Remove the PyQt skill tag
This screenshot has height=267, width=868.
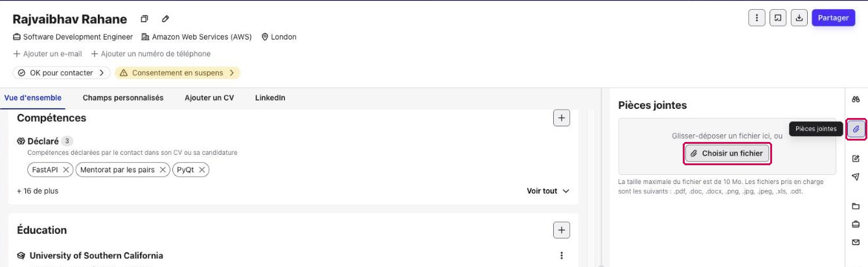click(x=202, y=170)
